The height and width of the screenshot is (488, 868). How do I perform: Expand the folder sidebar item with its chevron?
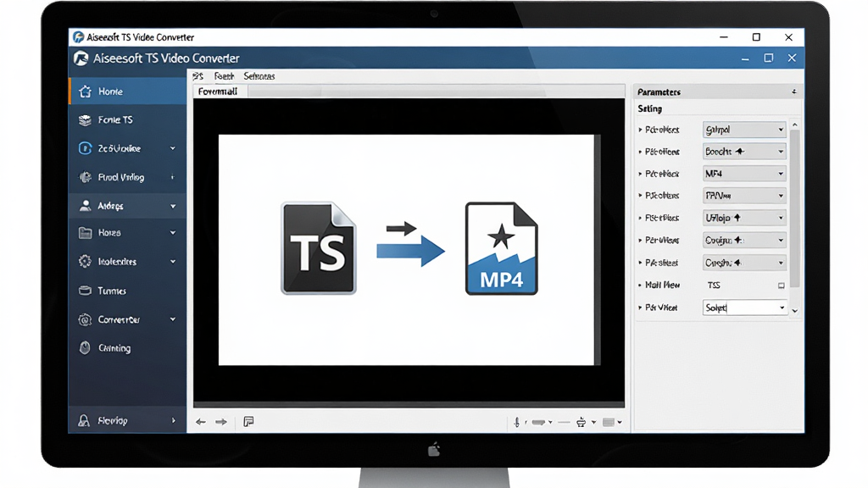(x=173, y=233)
